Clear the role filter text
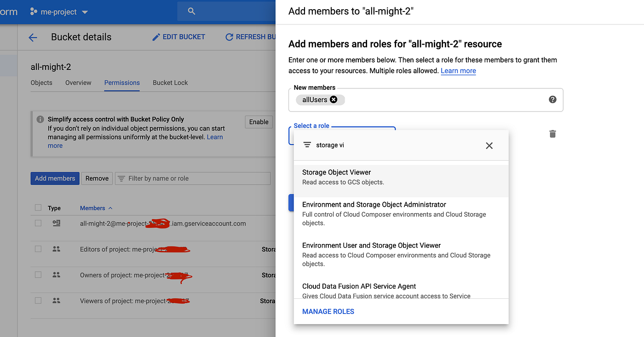This screenshot has width=644, height=337. (489, 145)
